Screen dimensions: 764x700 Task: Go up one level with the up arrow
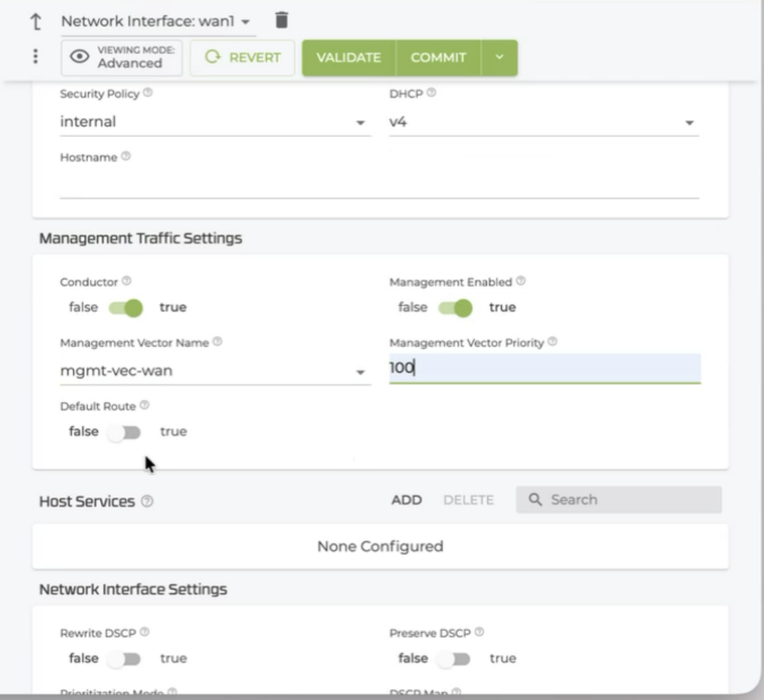pyautogui.click(x=36, y=21)
